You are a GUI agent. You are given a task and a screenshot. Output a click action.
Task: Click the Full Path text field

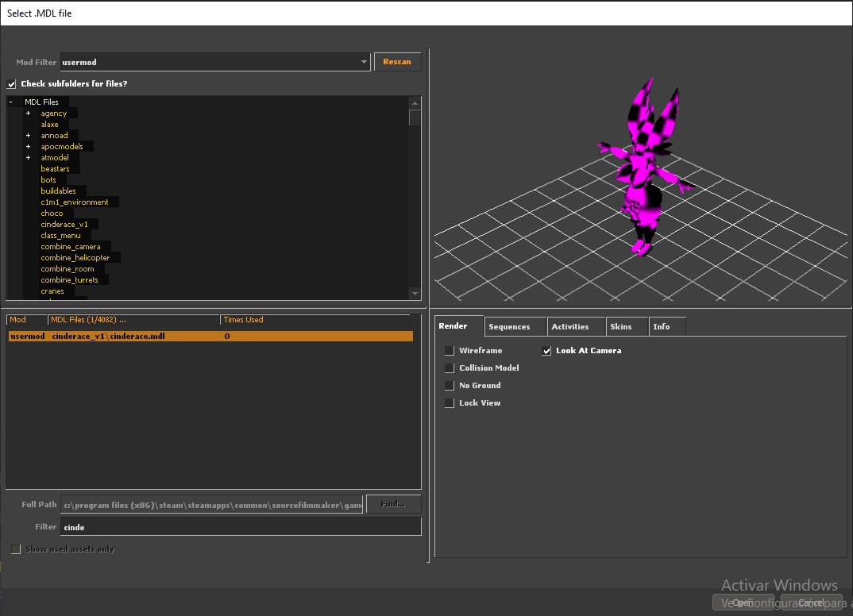coord(211,505)
